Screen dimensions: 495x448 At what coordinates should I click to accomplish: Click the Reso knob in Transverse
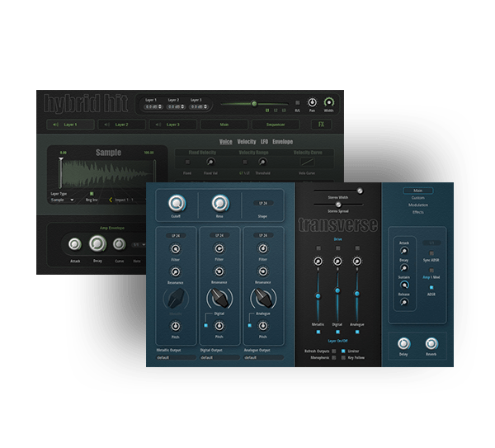pyautogui.click(x=219, y=203)
